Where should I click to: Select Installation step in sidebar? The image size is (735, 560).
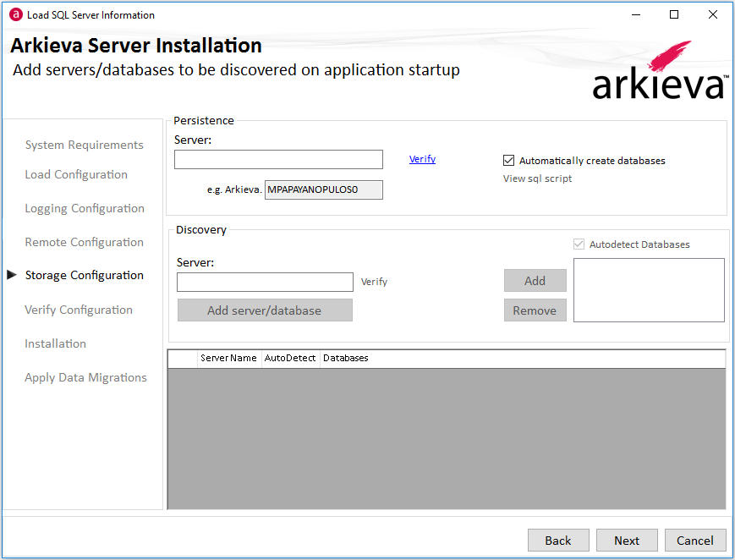55,343
